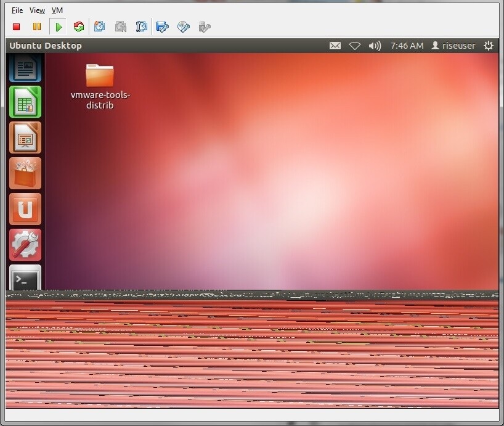The image size is (504, 426).
Task: Open the USB device settings icon
Action: [203, 27]
